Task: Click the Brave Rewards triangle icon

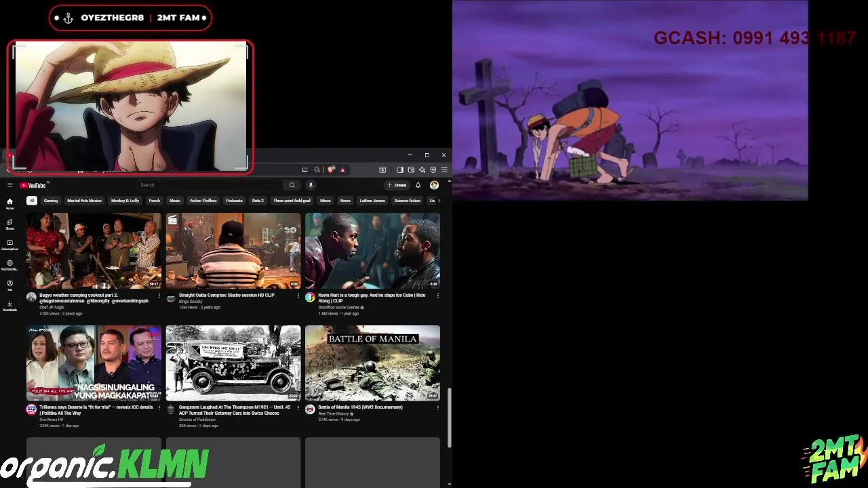Action: pyautogui.click(x=342, y=169)
